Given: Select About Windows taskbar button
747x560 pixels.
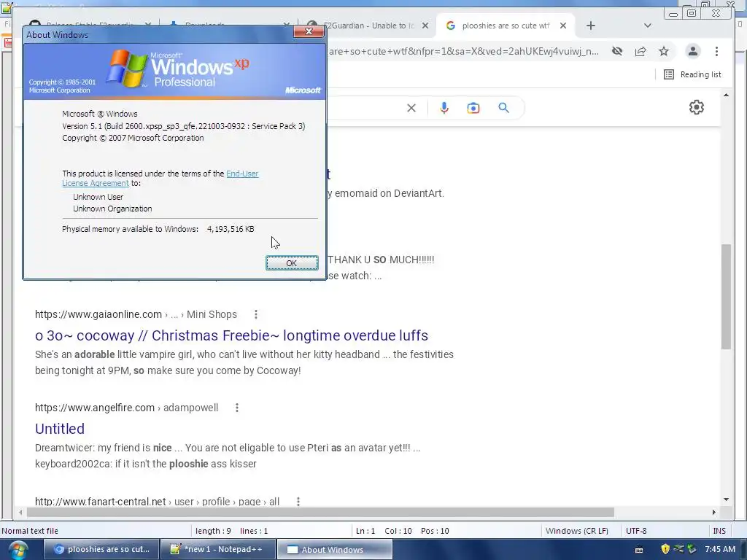Looking at the screenshot, I should coord(334,550).
